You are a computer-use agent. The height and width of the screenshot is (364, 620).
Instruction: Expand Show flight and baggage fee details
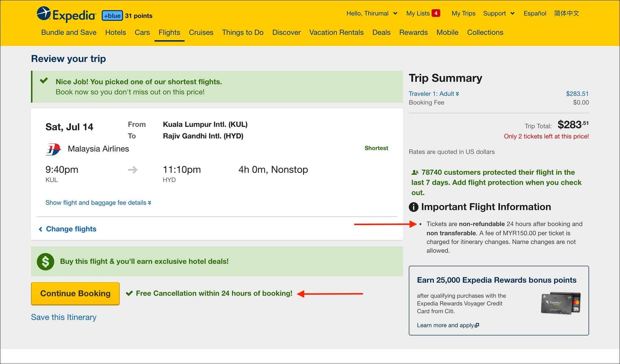tap(98, 202)
